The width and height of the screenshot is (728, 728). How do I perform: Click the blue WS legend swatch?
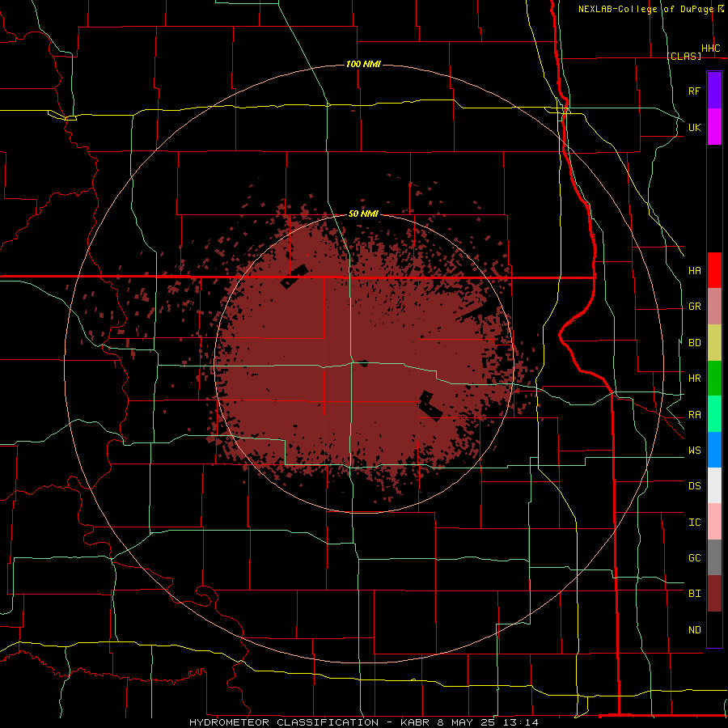click(714, 450)
